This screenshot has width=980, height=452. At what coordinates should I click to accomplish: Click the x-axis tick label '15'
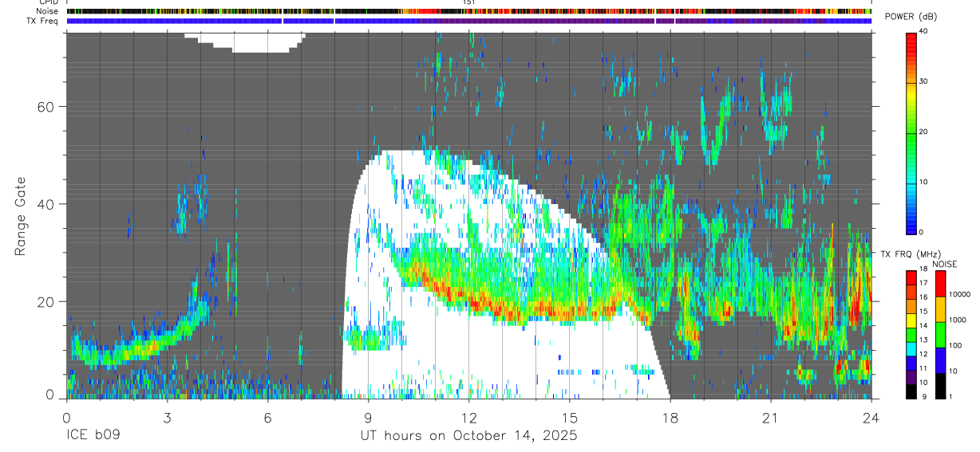click(x=569, y=418)
